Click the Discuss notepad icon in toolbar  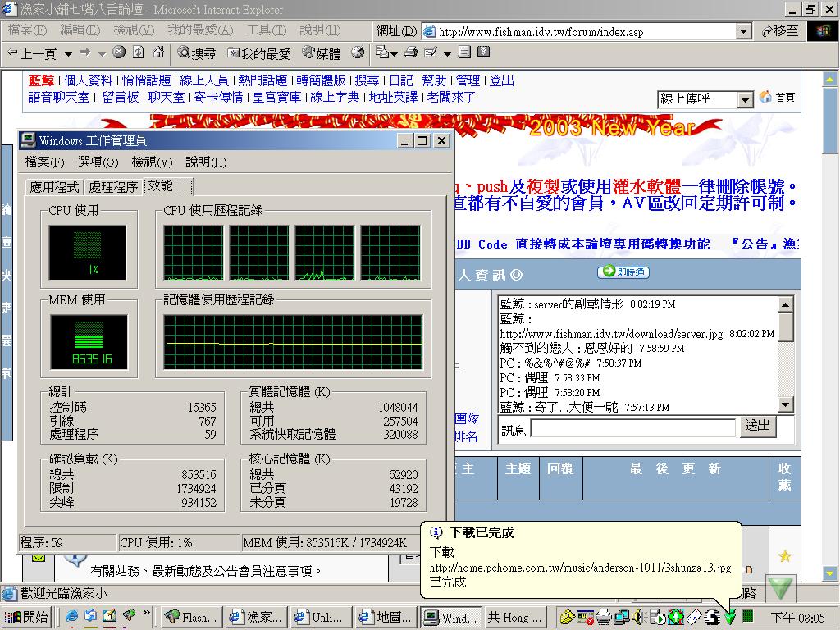464,52
